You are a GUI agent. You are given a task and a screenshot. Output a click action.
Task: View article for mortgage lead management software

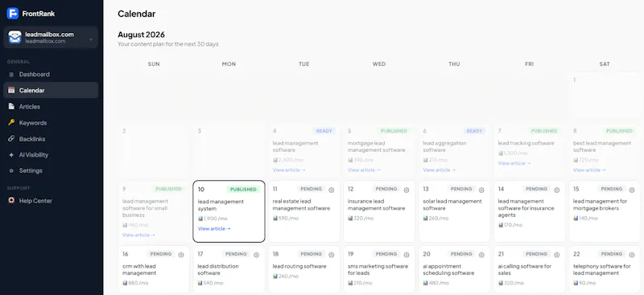(365, 170)
